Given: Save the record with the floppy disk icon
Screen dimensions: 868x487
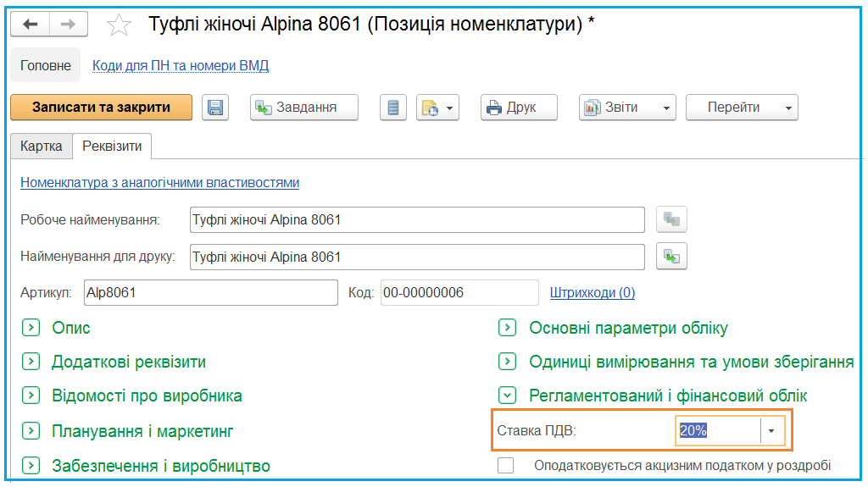Looking at the screenshot, I should [x=215, y=108].
